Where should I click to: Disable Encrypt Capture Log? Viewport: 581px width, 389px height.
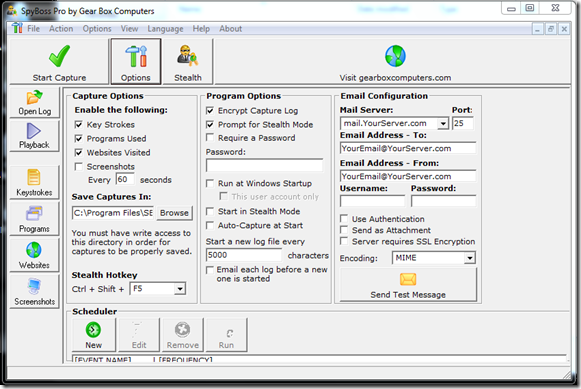pyautogui.click(x=210, y=110)
